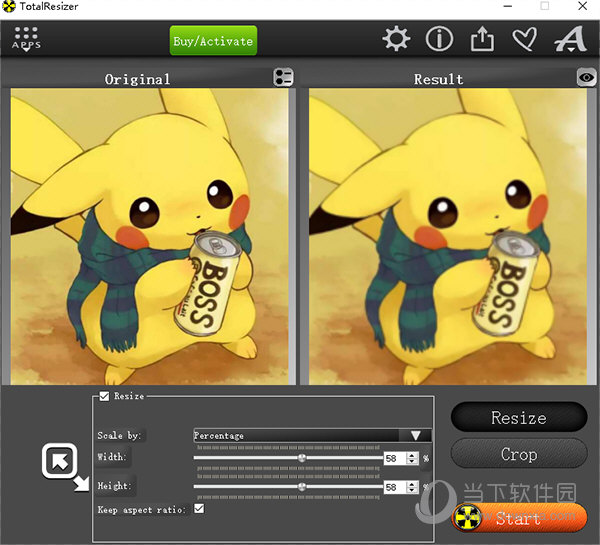The image size is (600, 545).
Task: Select the Resize mode button
Action: click(x=519, y=417)
